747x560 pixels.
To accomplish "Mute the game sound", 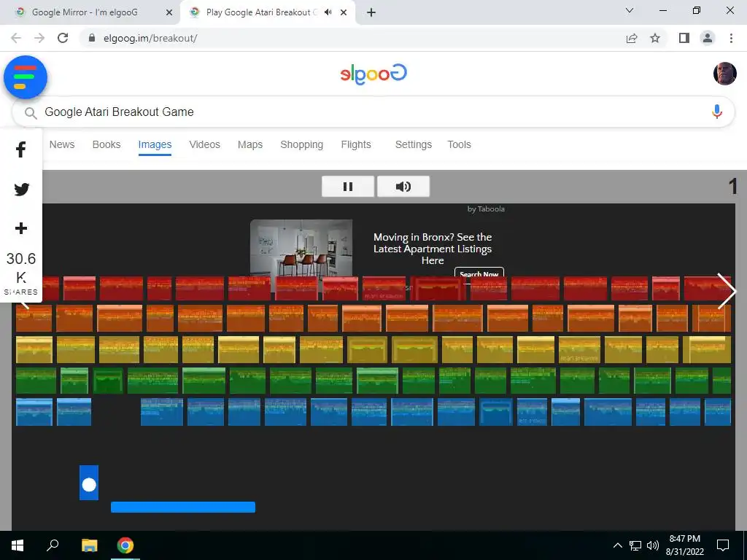I will point(403,186).
